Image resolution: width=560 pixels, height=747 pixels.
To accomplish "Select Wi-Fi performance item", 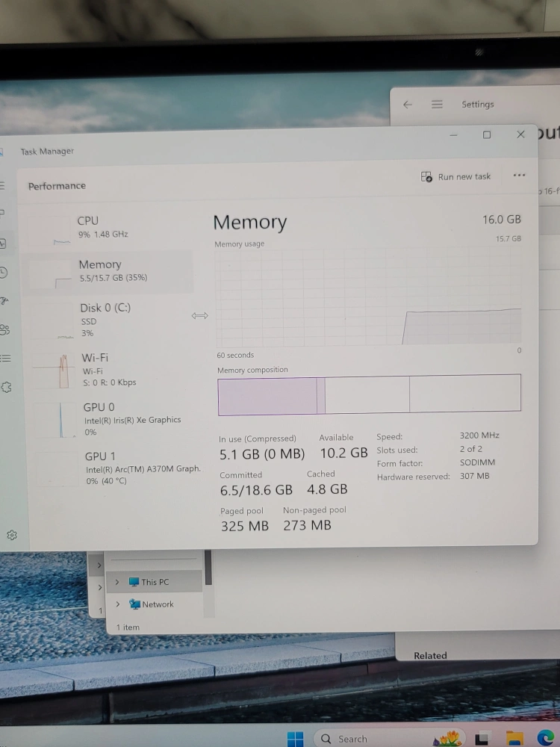I will coord(108,369).
